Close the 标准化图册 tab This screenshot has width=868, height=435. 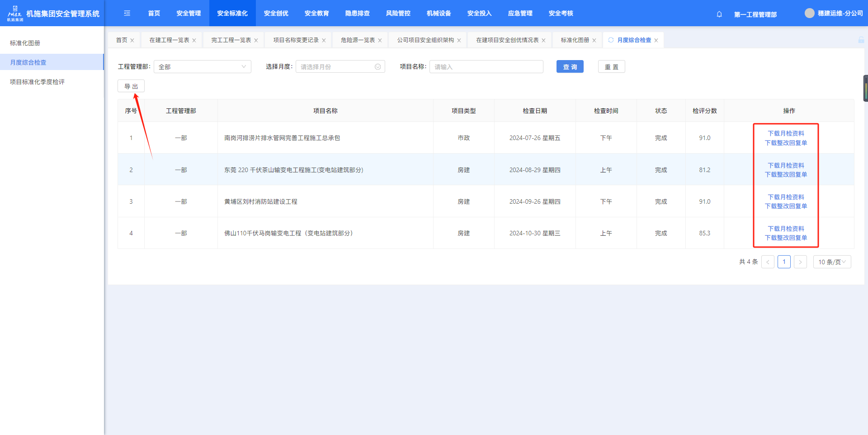coord(594,40)
